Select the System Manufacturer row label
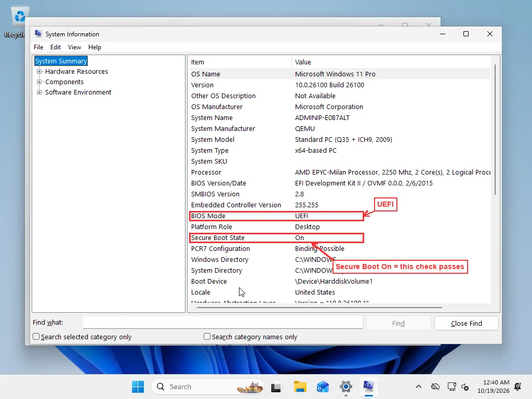The image size is (532, 399). click(223, 129)
